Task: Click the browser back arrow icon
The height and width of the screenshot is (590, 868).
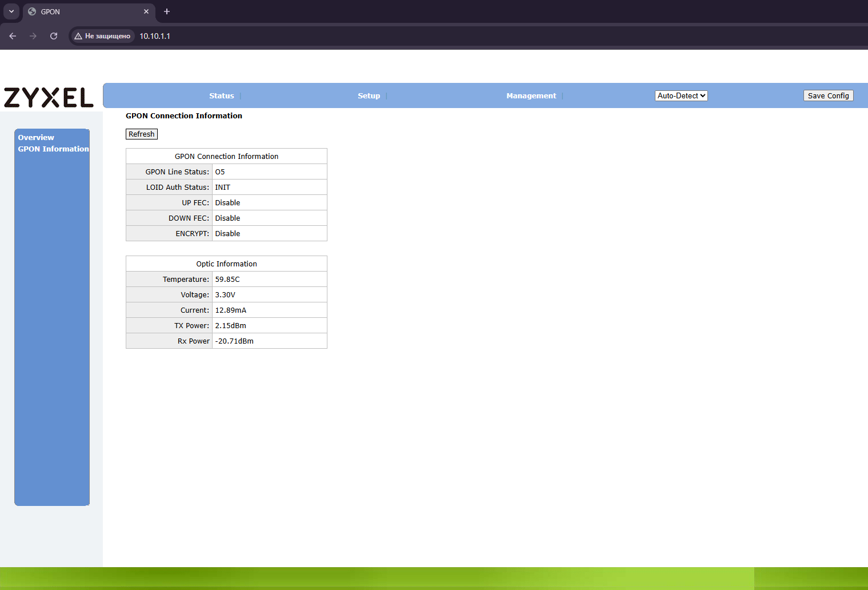Action: point(13,36)
